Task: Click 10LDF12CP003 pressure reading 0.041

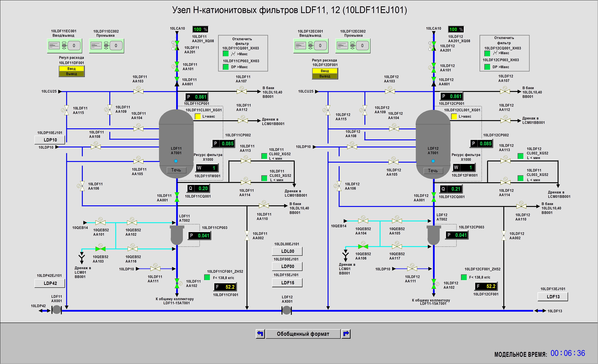Action: coord(457,235)
